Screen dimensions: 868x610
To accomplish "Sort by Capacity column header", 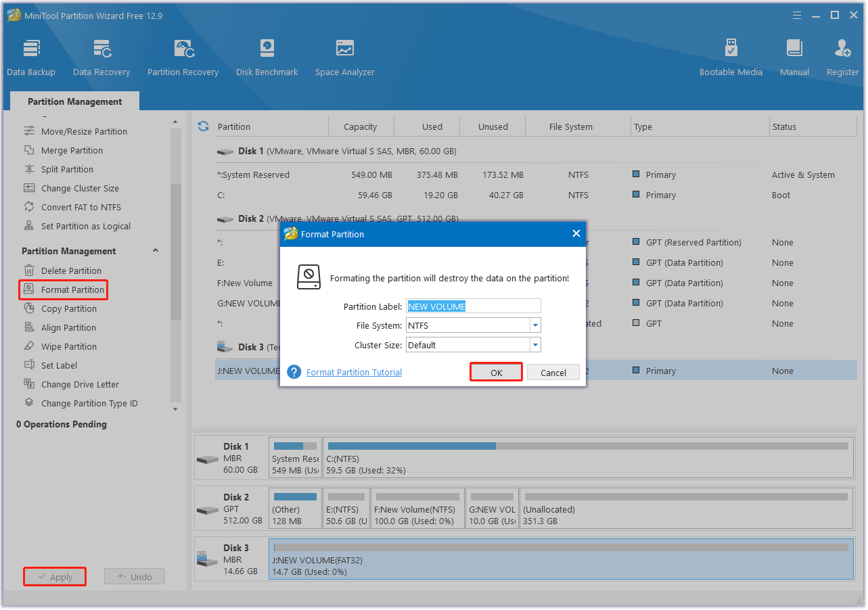I will (x=361, y=126).
